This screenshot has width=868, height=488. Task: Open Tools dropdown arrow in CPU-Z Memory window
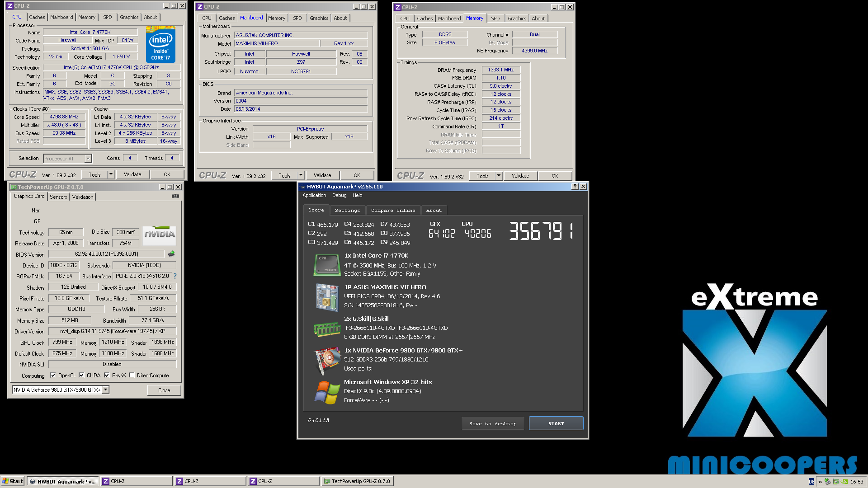498,176
